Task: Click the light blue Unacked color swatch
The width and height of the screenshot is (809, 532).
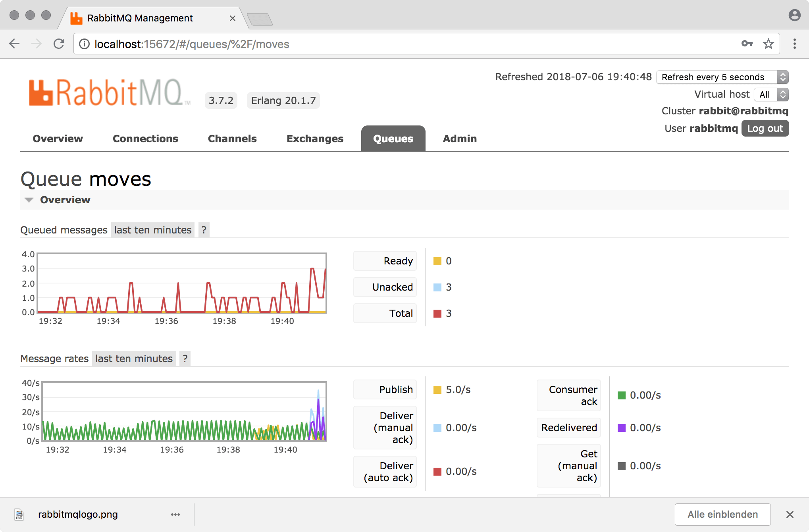Action: tap(437, 287)
